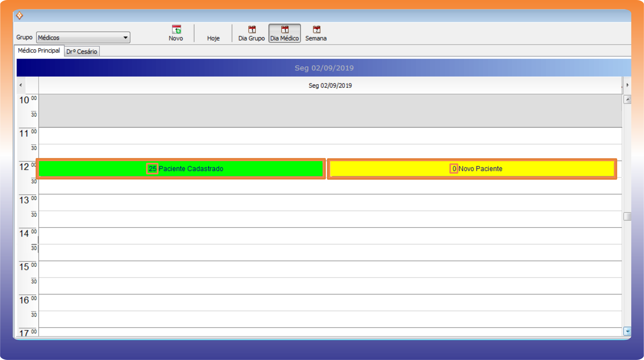Select the Dia Médico view
The height and width of the screenshot is (360, 644).
[x=284, y=33]
